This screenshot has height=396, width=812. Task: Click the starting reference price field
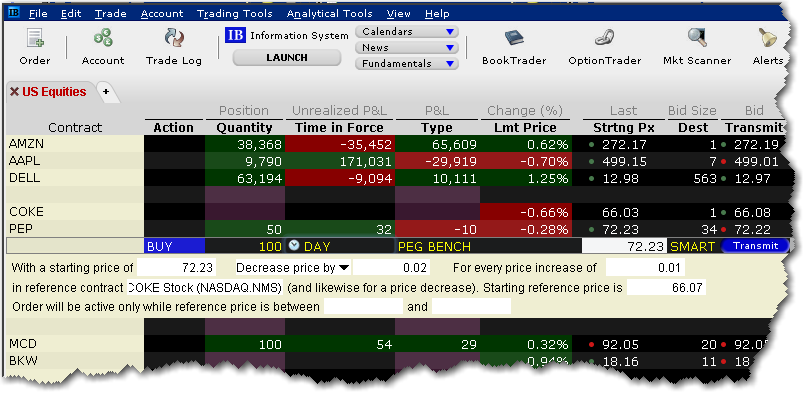pyautogui.click(x=666, y=287)
